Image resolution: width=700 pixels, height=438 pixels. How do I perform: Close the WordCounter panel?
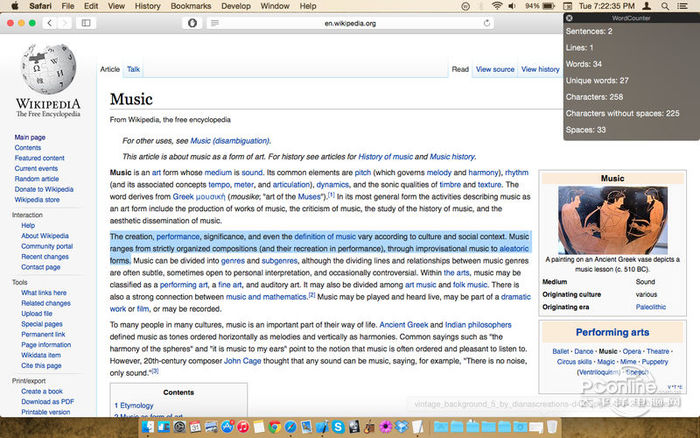click(569, 18)
